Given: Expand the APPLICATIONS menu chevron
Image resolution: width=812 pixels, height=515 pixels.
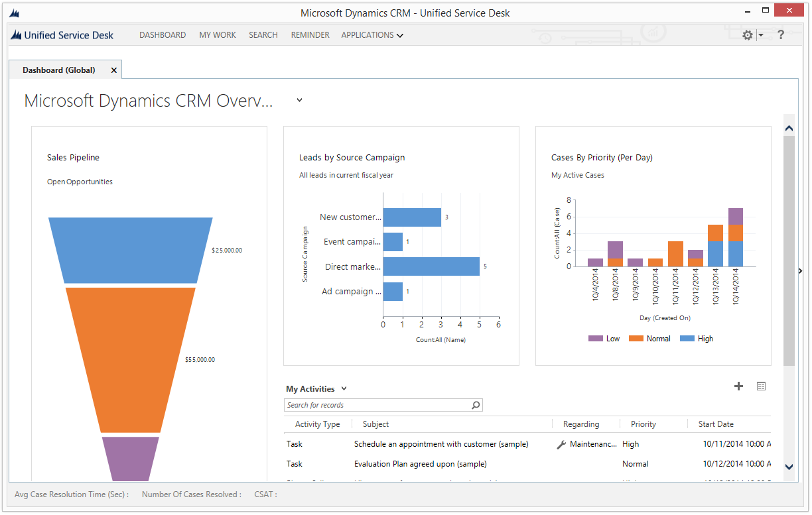Looking at the screenshot, I should tap(401, 35).
